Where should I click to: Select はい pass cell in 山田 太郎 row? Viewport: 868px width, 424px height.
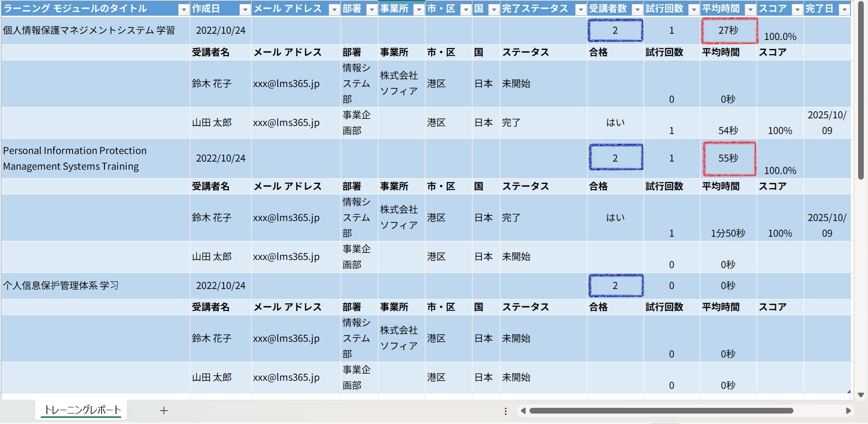[615, 123]
